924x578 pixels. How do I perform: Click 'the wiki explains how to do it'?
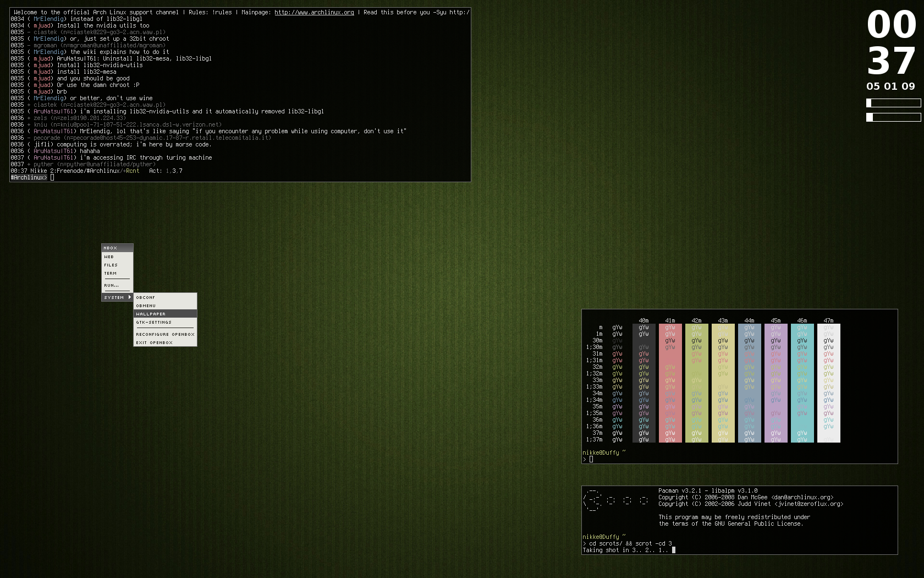(x=119, y=52)
